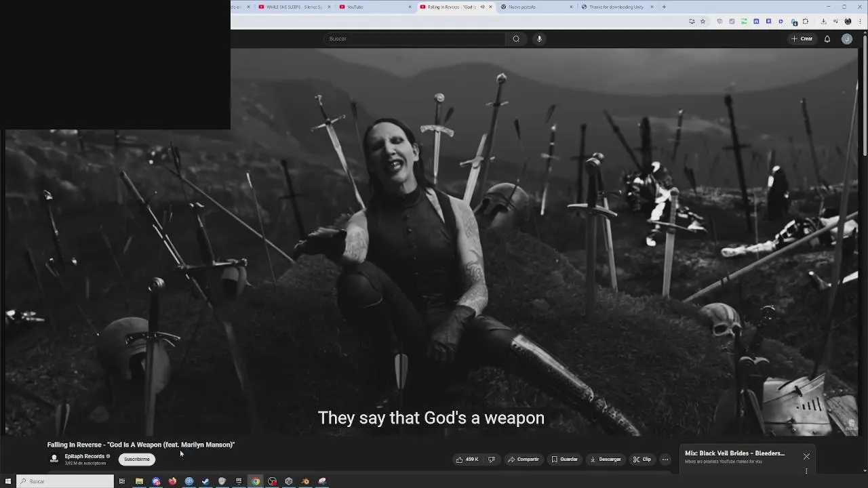This screenshot has height=488, width=868.
Task: Start voice search with the microphone icon
Action: [x=539, y=39]
